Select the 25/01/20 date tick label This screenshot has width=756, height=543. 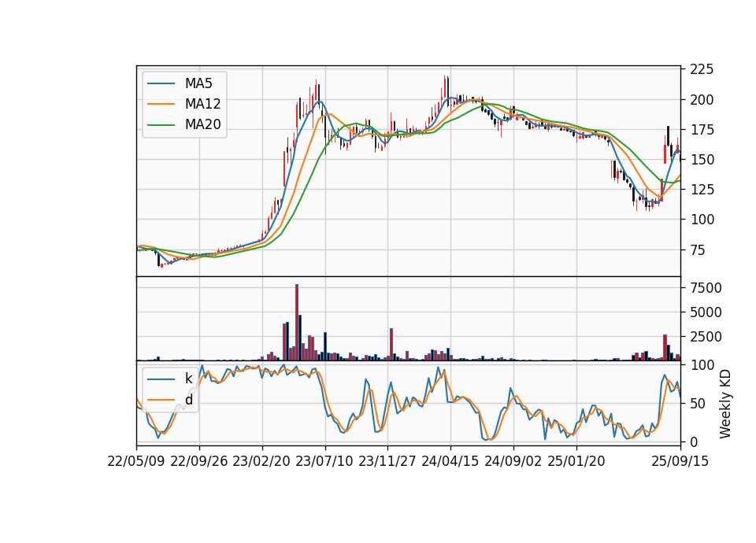(x=576, y=461)
